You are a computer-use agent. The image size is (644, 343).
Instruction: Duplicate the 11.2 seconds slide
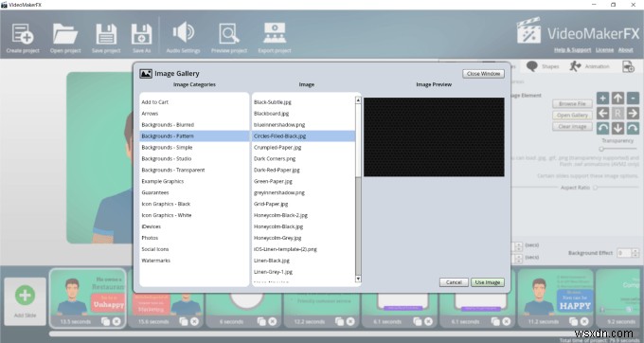click(x=573, y=321)
